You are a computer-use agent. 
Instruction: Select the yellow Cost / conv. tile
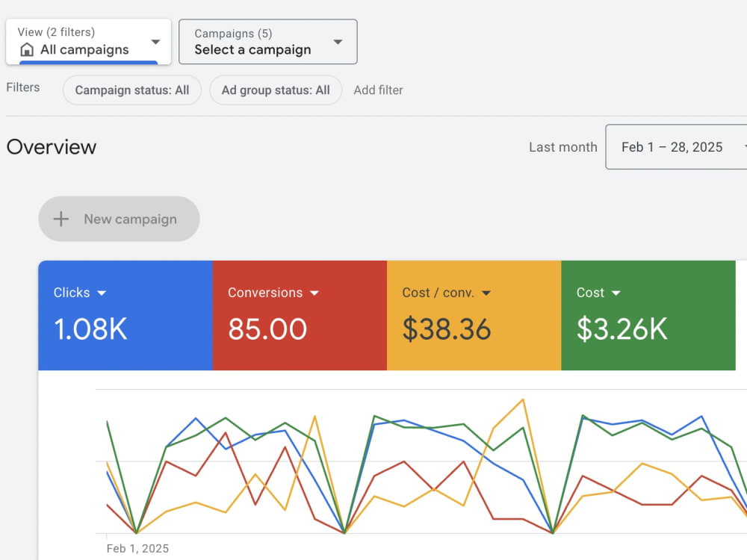(x=474, y=315)
